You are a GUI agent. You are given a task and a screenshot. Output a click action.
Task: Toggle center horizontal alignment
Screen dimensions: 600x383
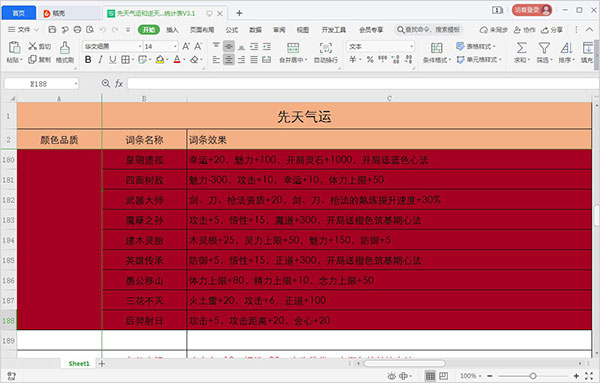pos(229,59)
